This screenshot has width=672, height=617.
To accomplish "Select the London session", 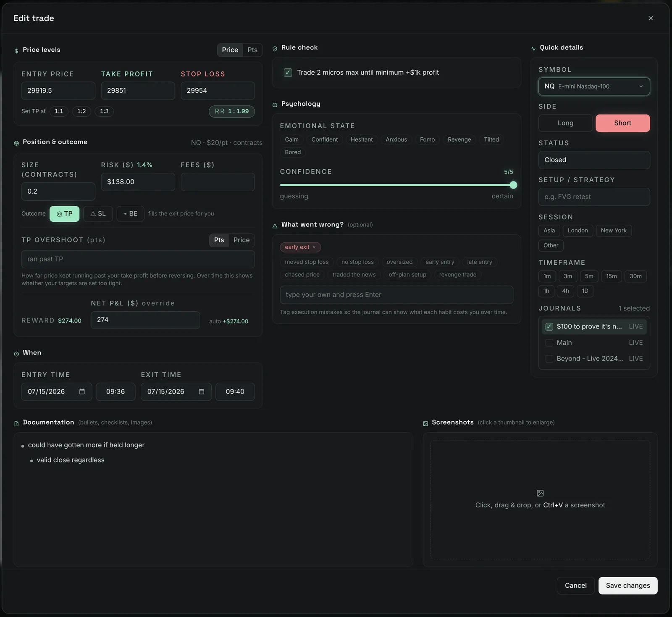I will 577,231.
